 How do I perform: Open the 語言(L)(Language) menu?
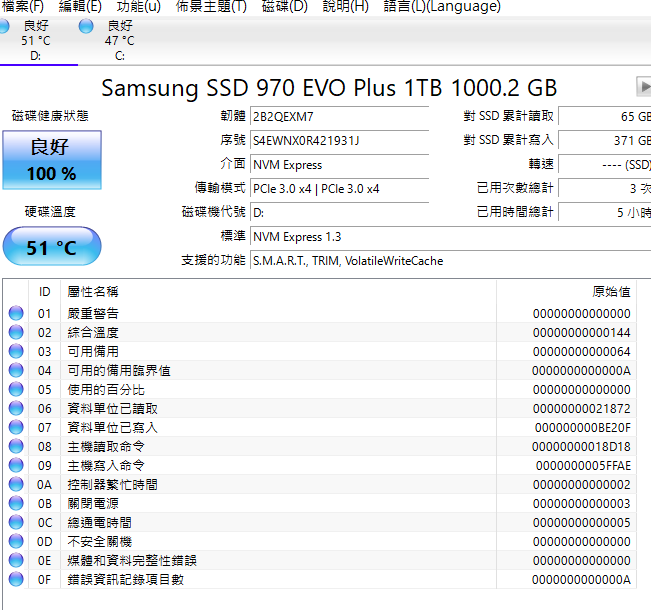pyautogui.click(x=442, y=6)
